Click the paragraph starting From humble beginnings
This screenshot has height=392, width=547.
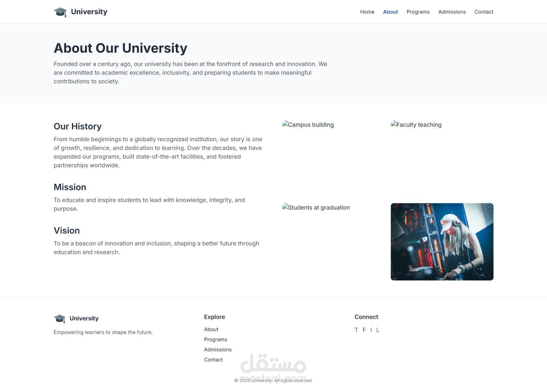click(158, 152)
